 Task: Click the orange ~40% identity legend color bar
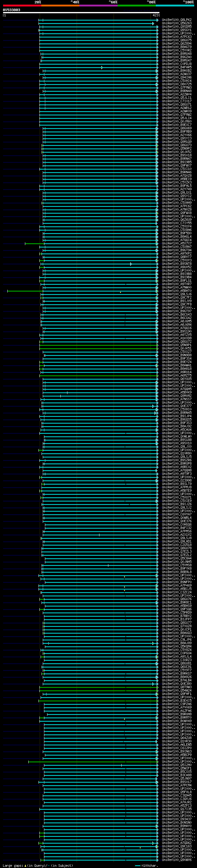(x=60, y=6)
